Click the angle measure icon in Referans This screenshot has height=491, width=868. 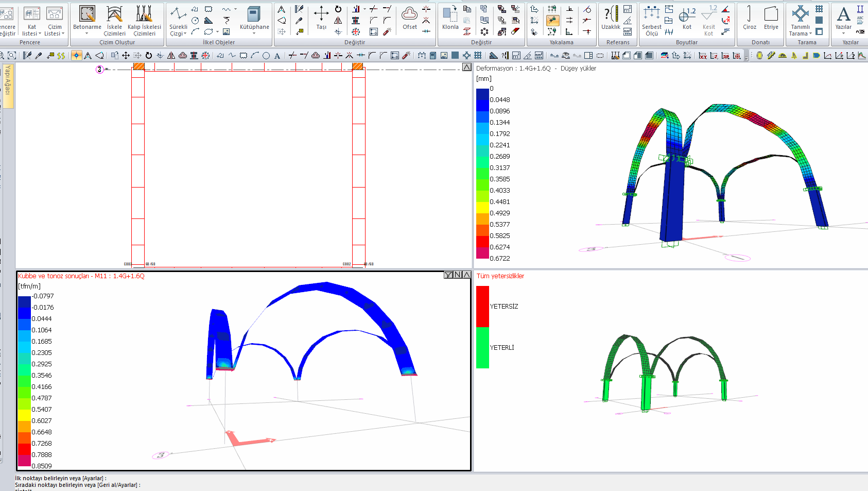[x=628, y=21]
